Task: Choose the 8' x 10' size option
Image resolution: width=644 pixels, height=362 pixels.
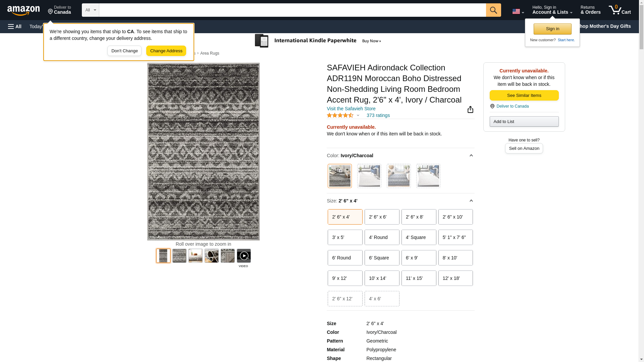Action: click(x=455, y=258)
